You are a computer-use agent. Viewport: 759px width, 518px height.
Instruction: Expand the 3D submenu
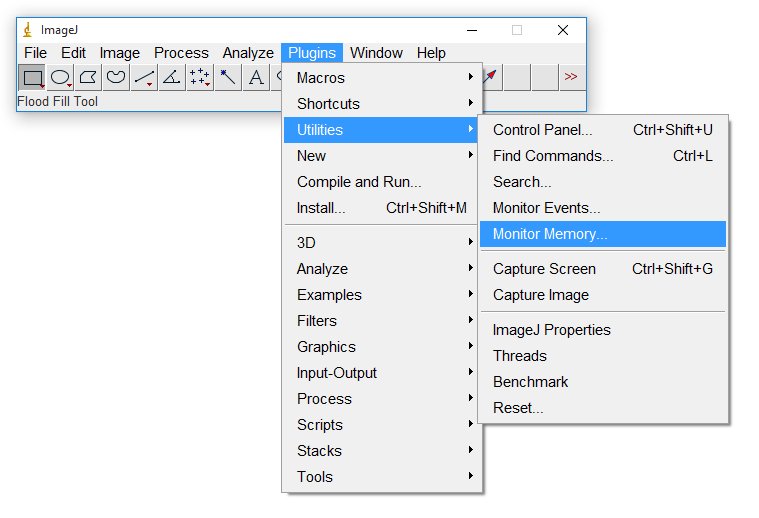pos(382,243)
